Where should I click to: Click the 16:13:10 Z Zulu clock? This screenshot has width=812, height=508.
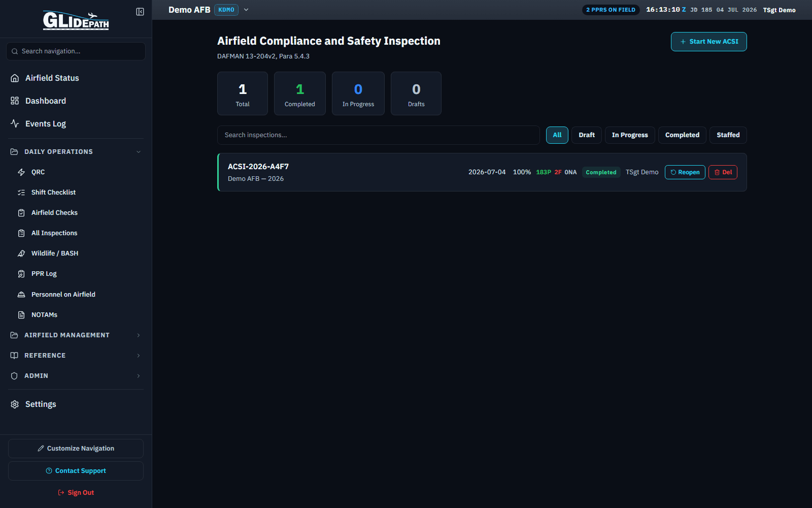click(666, 10)
